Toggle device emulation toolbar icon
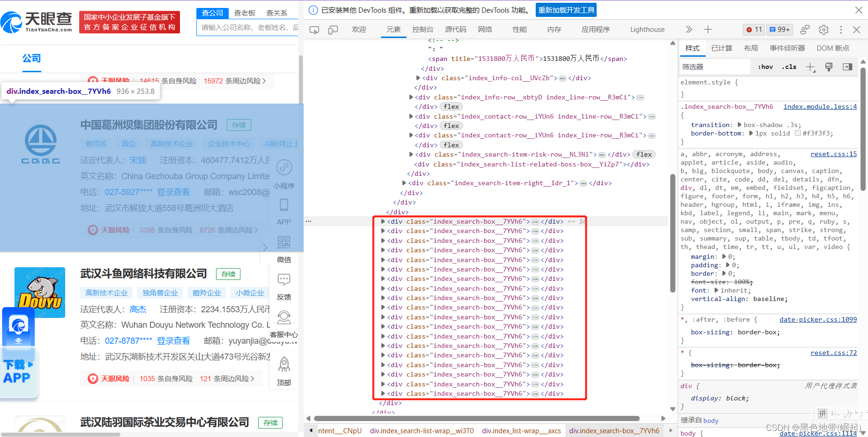 click(x=333, y=30)
